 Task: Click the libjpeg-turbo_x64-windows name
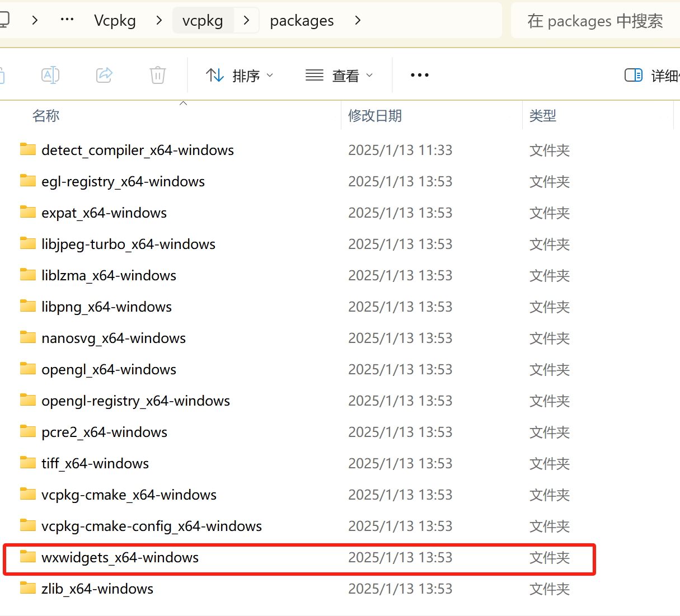coord(128,244)
